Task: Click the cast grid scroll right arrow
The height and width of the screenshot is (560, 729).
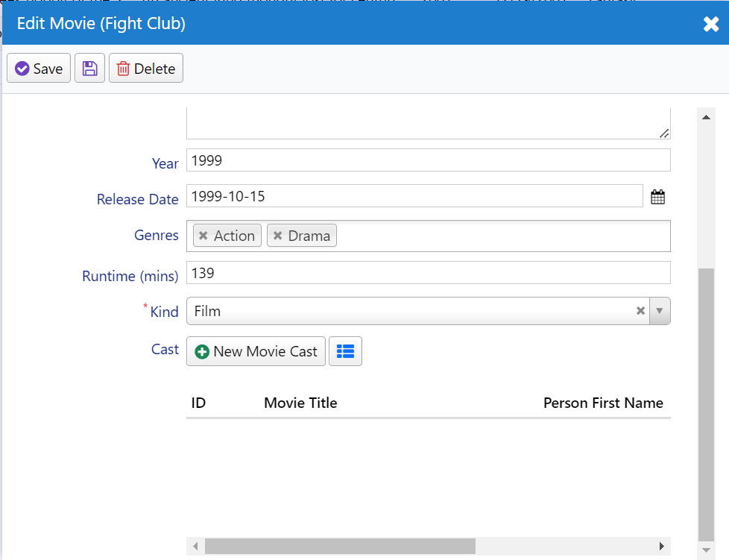Action: click(662, 546)
